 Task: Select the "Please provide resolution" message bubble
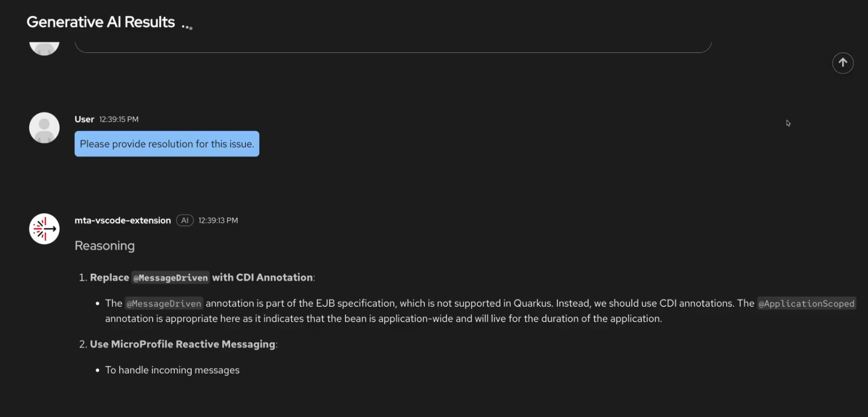point(167,144)
